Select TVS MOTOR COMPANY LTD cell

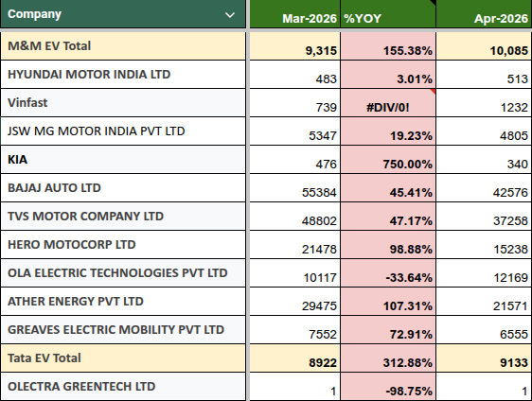[123, 217]
